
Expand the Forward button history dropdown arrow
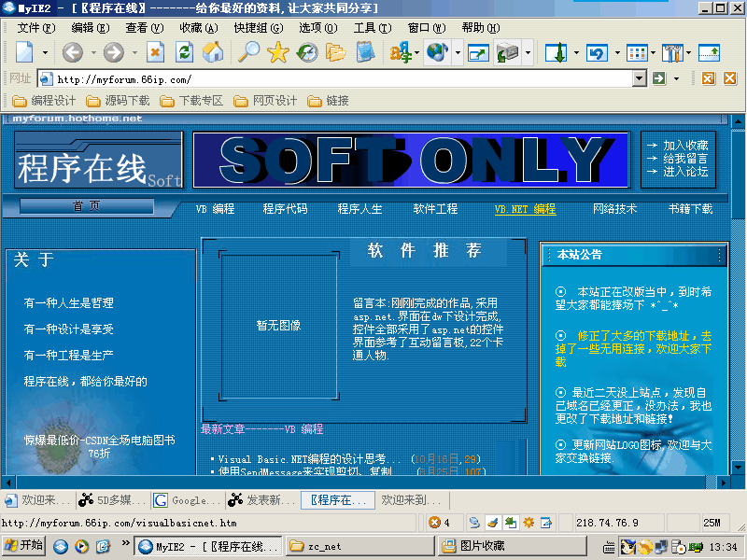pos(134,53)
